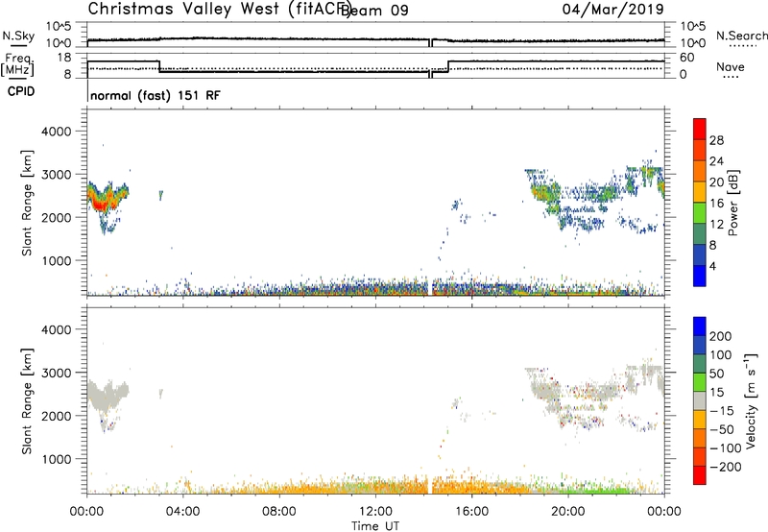Viewport: 768px width, 532px height.
Task: Select the N.Search legend label
Action: click(741, 36)
